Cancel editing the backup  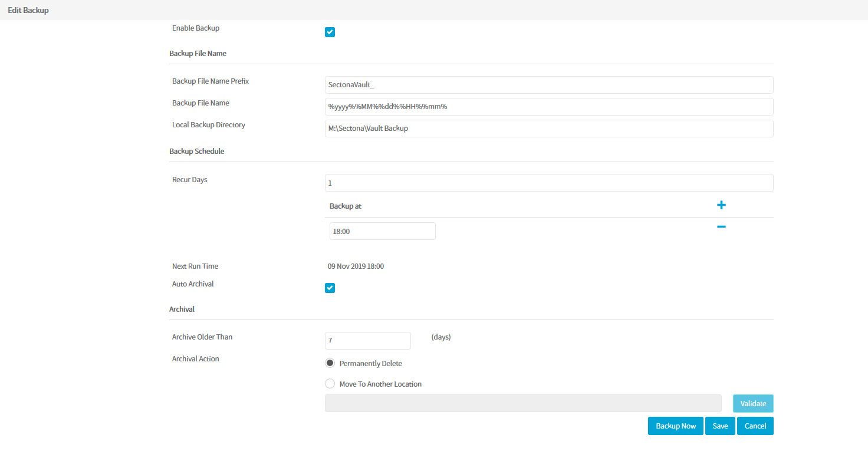point(755,426)
